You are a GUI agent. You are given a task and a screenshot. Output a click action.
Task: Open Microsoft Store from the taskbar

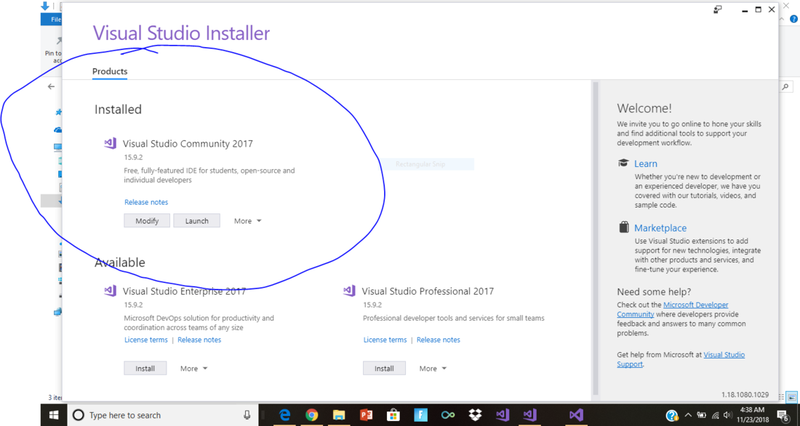pos(393,415)
